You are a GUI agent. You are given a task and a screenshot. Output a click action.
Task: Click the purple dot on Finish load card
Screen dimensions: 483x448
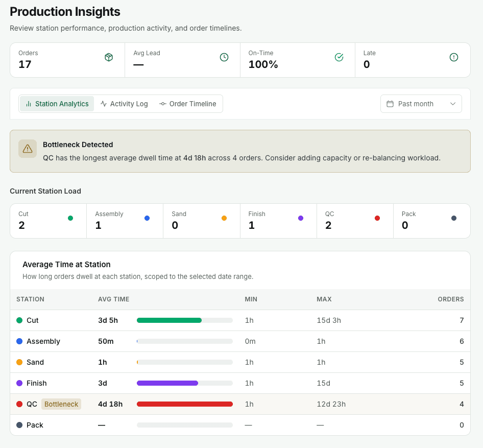pos(301,218)
